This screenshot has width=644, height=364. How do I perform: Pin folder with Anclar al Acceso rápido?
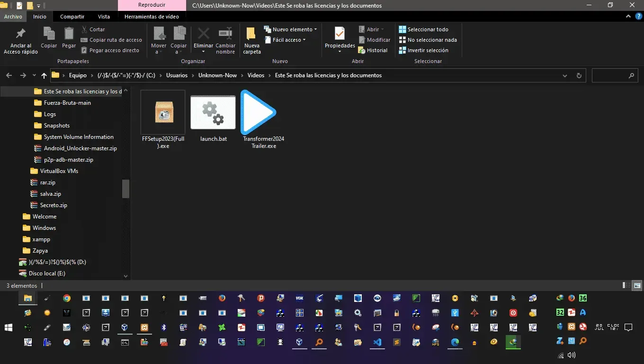click(21, 41)
